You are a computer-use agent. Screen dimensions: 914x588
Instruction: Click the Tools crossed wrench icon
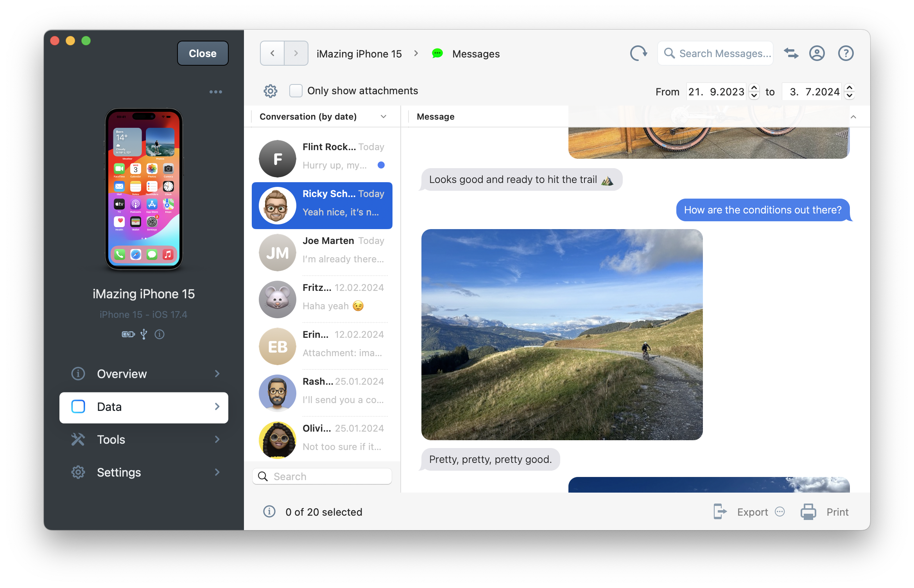(78, 439)
